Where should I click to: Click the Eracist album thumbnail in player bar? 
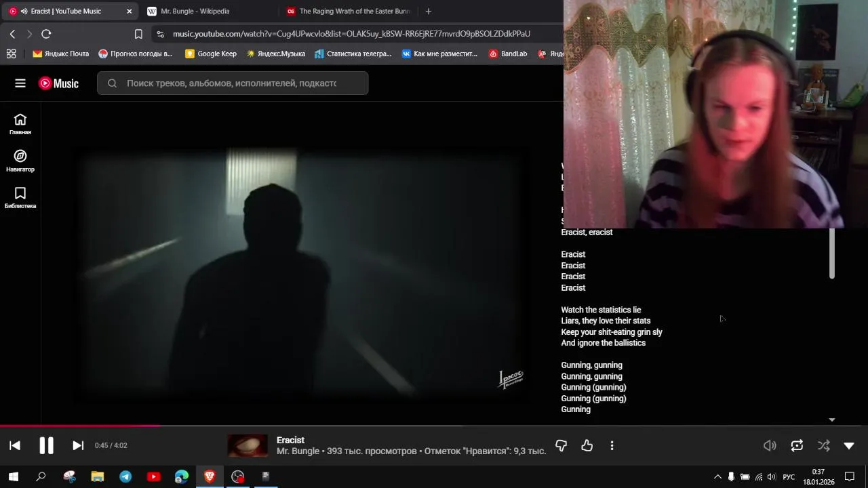[x=248, y=445]
